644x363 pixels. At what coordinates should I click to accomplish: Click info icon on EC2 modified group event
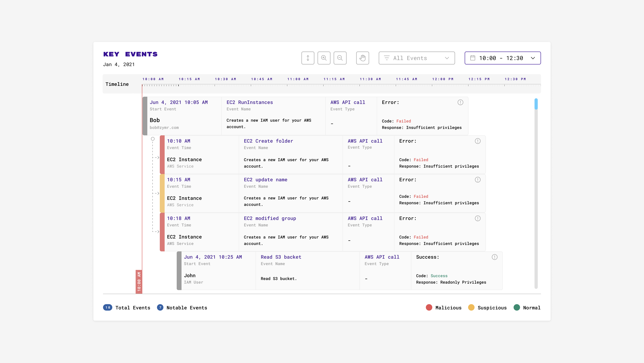click(x=478, y=218)
